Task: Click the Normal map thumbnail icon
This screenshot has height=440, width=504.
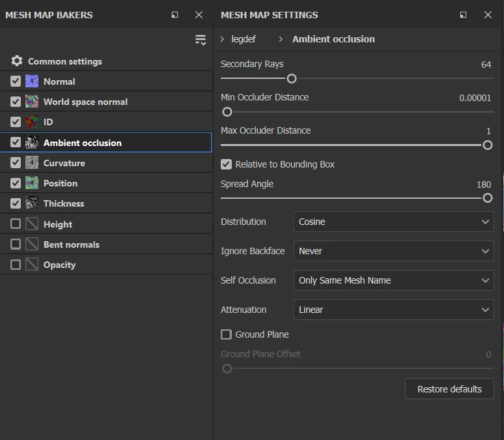Action: click(x=32, y=81)
